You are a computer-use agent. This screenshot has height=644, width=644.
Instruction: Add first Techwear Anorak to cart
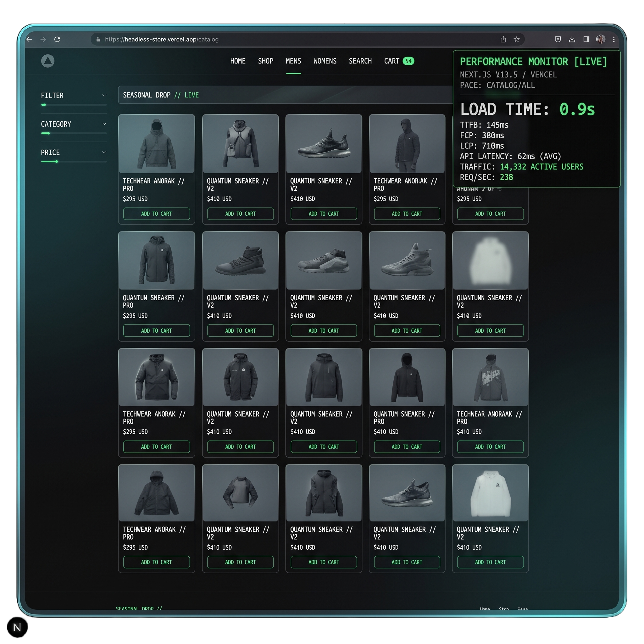point(157,214)
